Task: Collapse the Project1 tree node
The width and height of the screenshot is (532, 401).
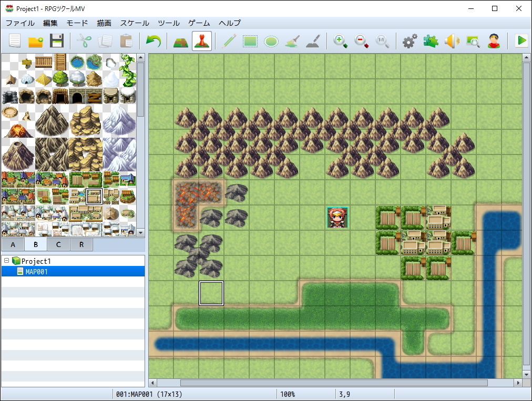Action: [6, 261]
